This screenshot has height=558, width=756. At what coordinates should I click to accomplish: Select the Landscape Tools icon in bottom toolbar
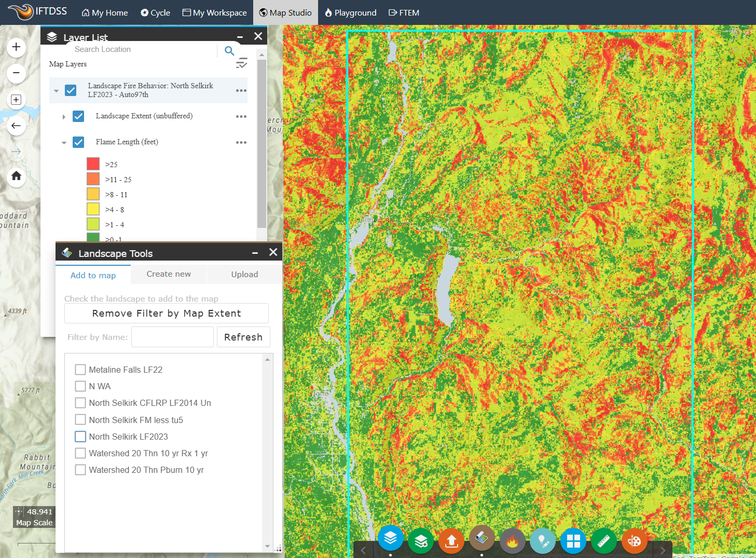coord(482,538)
